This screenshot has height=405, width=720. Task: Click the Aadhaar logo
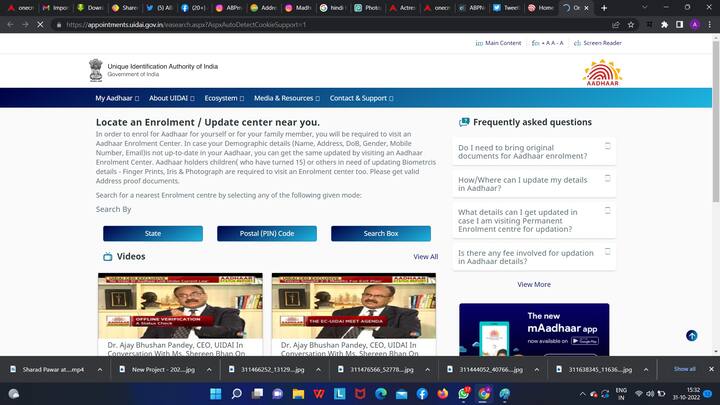[x=602, y=71]
